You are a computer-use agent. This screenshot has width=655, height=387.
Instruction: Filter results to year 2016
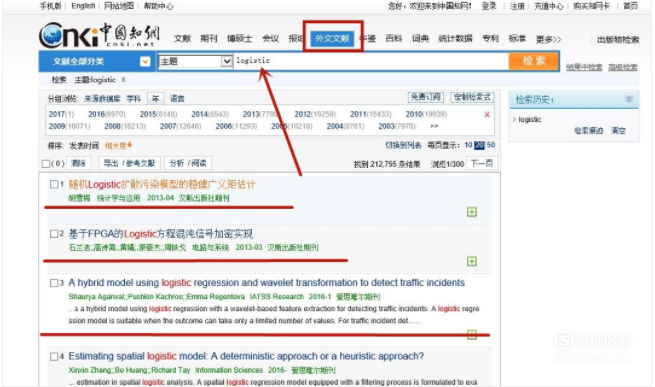pyautogui.click(x=107, y=114)
